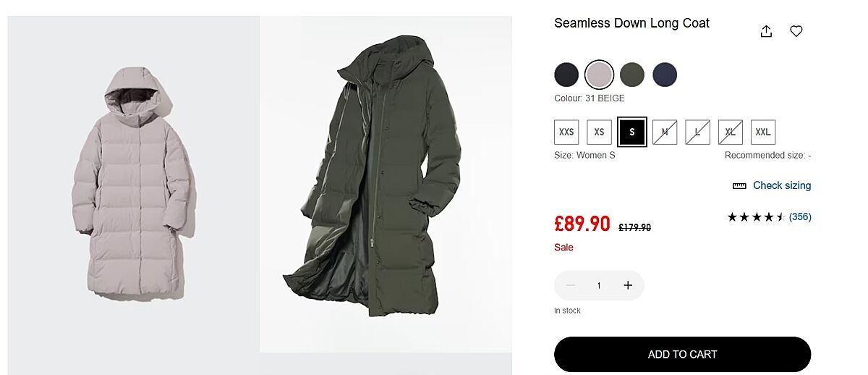Select size XXS
This screenshot has height=375, width=868.
pyautogui.click(x=566, y=132)
